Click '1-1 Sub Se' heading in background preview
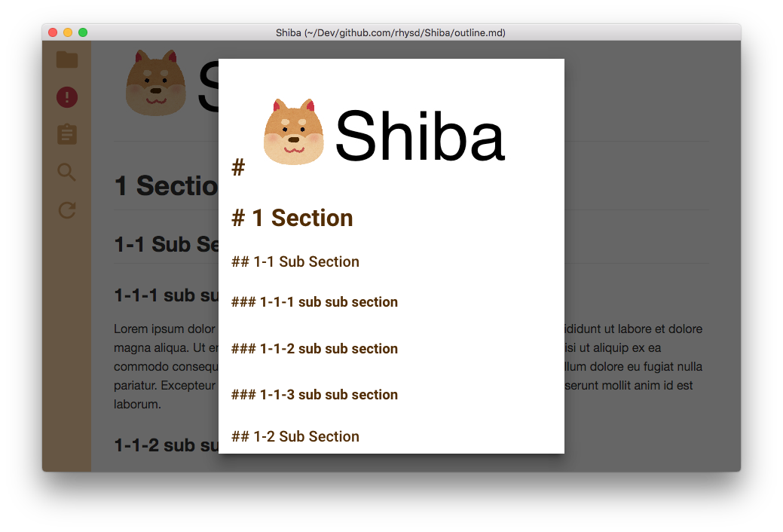Viewport: 783px width, 532px height. (x=167, y=244)
